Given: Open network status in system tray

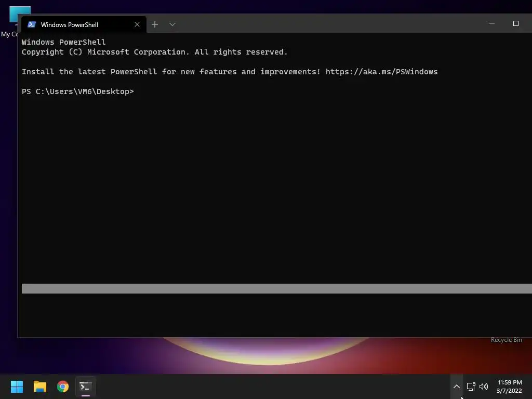Looking at the screenshot, I should point(471,387).
